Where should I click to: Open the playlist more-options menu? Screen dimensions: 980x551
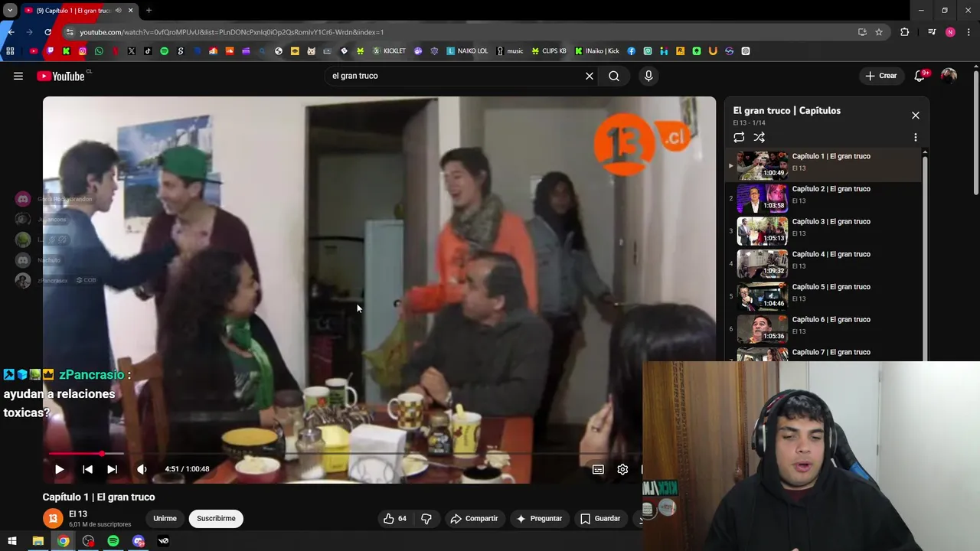coord(916,138)
